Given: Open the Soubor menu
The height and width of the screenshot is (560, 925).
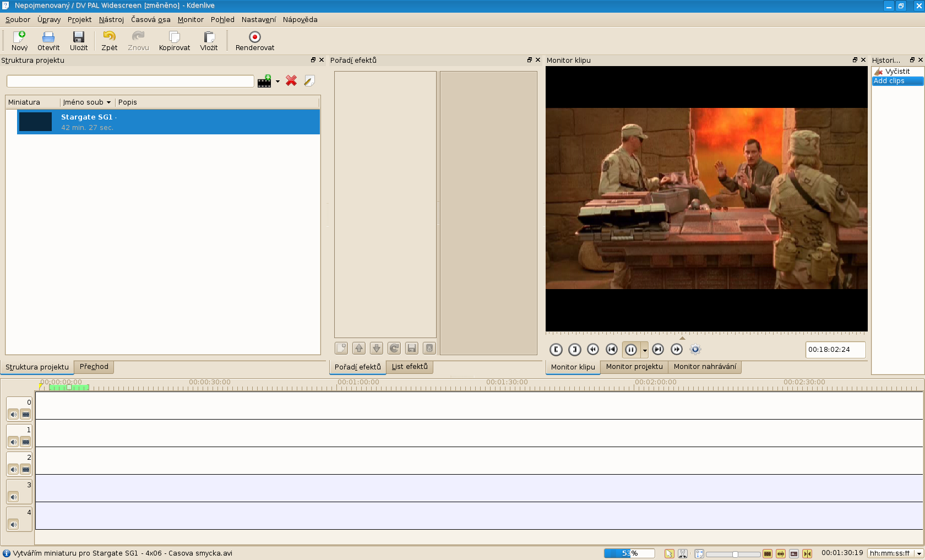Looking at the screenshot, I should pos(18,20).
